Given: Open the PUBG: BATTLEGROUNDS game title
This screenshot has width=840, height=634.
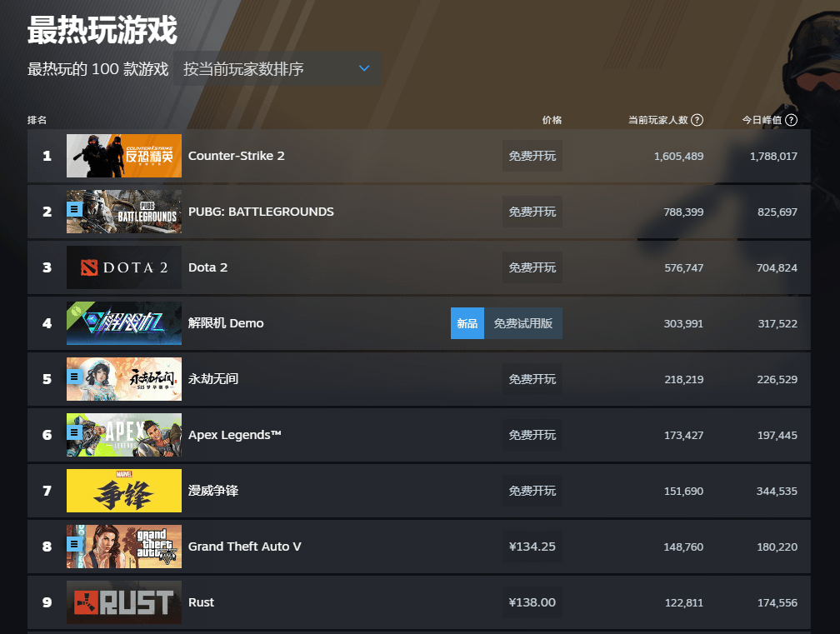Looking at the screenshot, I should [x=261, y=212].
